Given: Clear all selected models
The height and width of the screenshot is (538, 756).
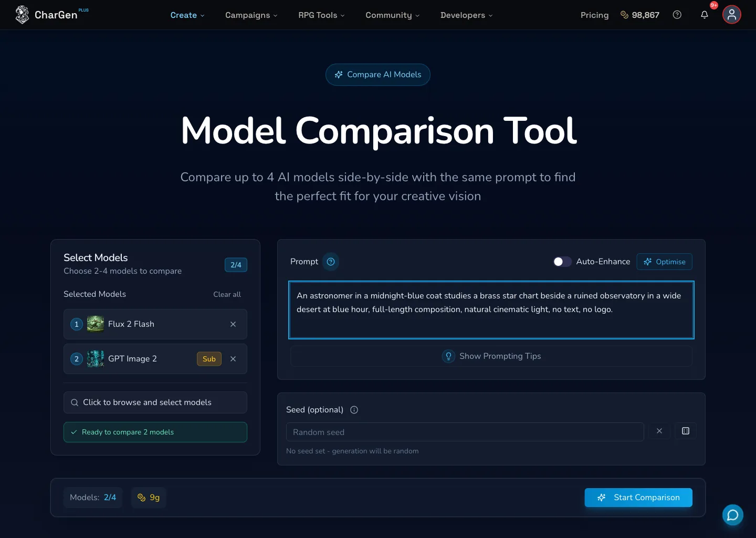Looking at the screenshot, I should point(227,294).
